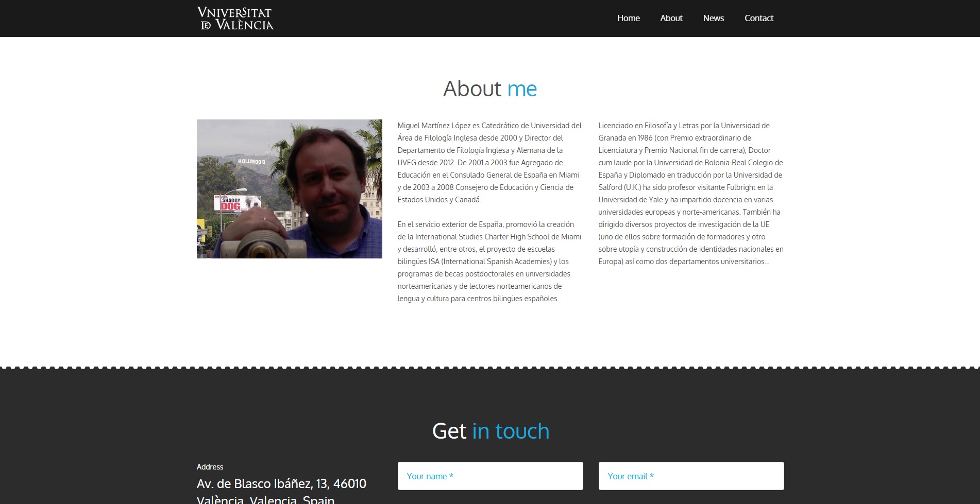Click the blue word me in heading

(x=522, y=89)
